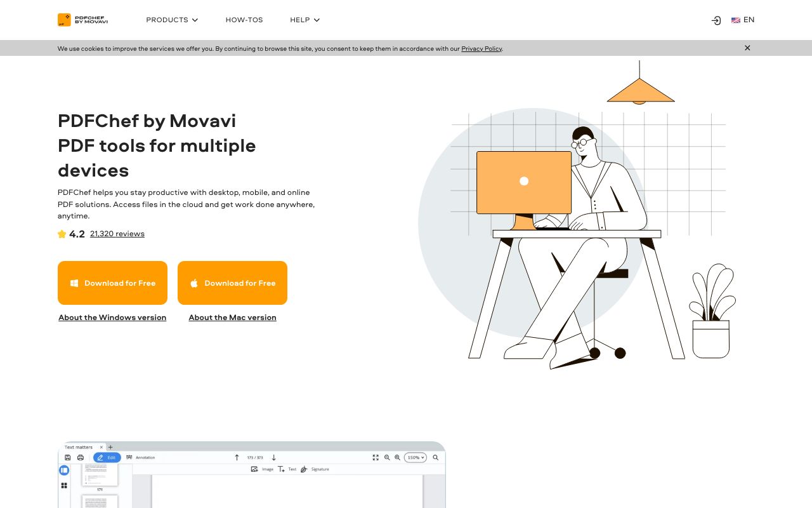
Task: Go to previous page with up arrow
Action: (x=237, y=457)
